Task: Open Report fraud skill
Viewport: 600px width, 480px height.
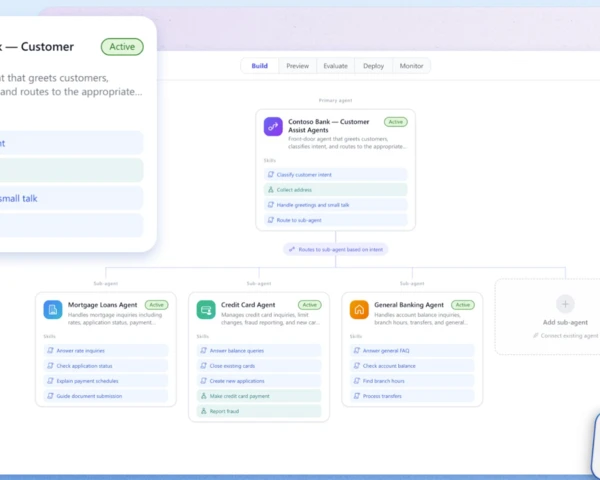Action: (259, 411)
